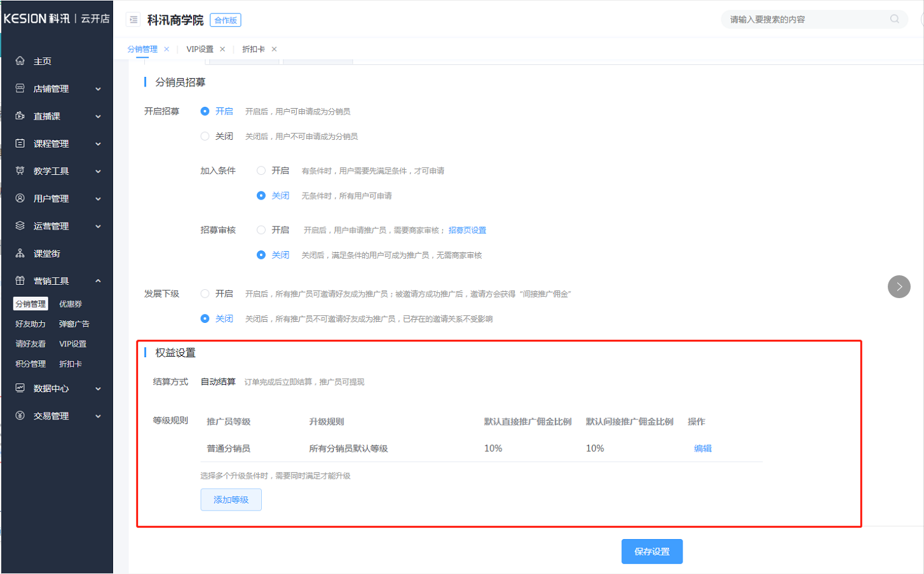This screenshot has height=574, width=924.
Task: Select 开启 radio for 加入条件
Action: point(261,170)
